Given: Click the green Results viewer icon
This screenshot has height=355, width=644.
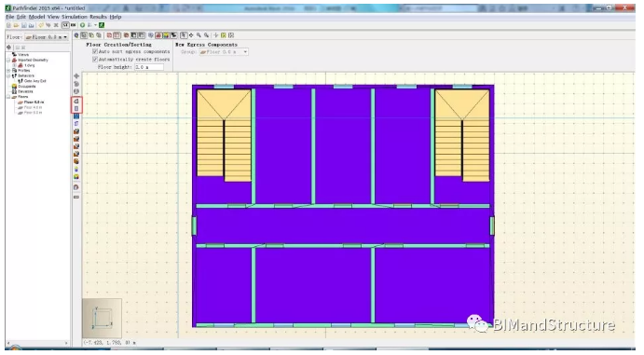Looking at the screenshot, I should [102, 25].
